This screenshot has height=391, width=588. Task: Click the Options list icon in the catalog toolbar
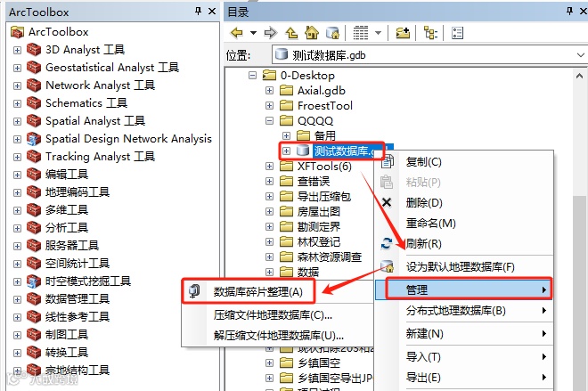pyautogui.click(x=458, y=33)
